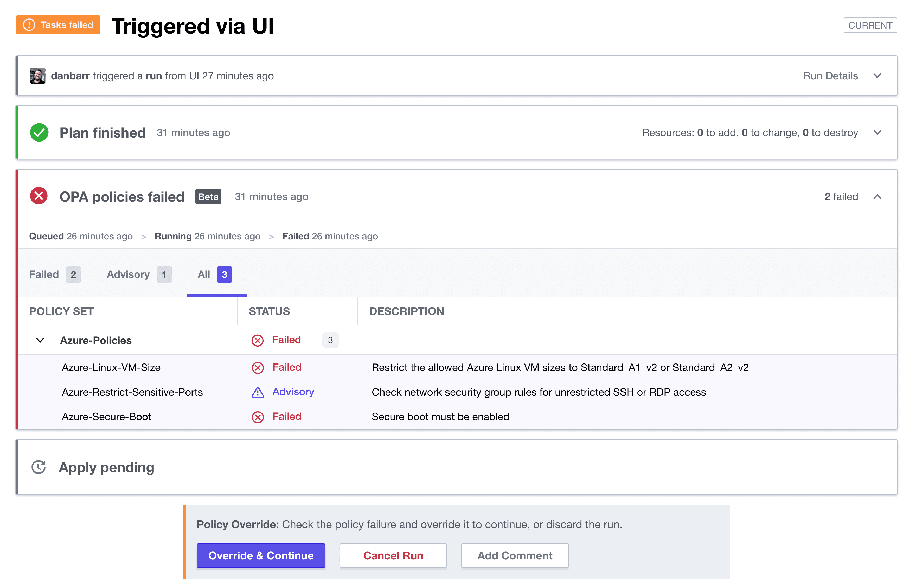Click danbarr's user avatar
Viewport: 909px width, 588px height.
point(37,76)
